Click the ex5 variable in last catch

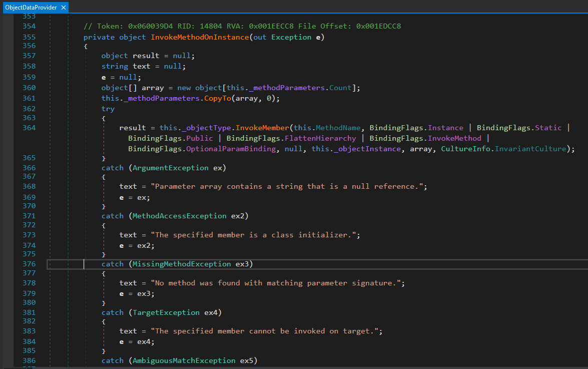pos(246,361)
